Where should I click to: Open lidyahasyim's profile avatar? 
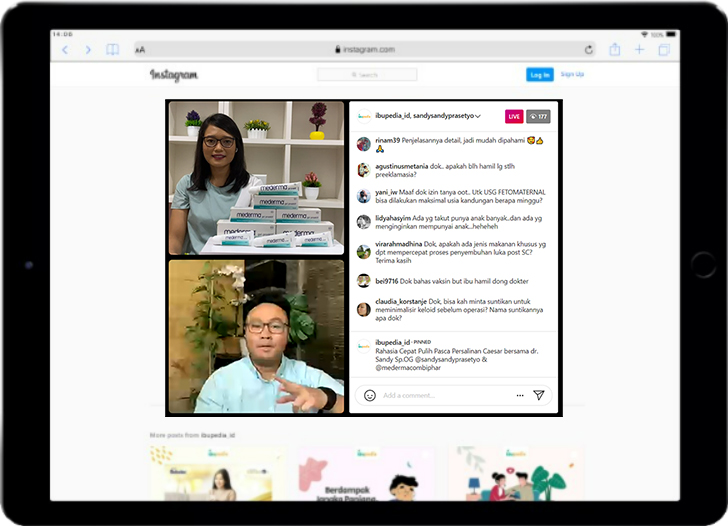[x=364, y=222]
